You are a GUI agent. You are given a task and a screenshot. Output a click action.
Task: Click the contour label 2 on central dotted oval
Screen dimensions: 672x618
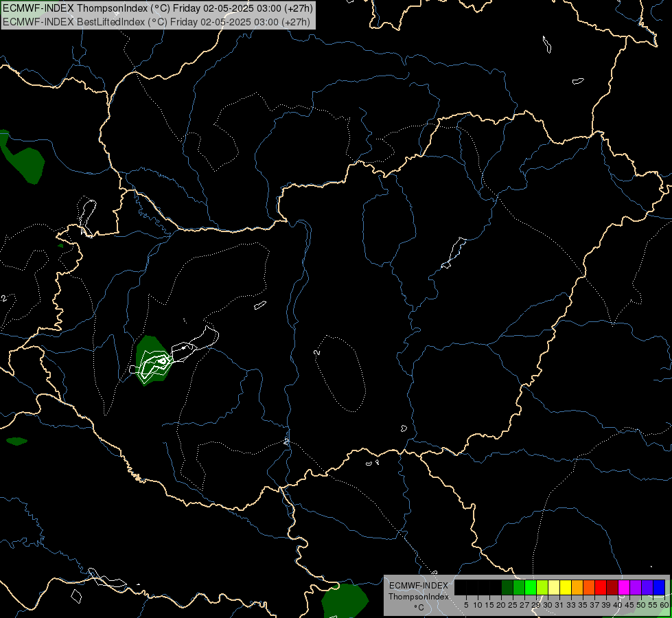click(x=316, y=352)
